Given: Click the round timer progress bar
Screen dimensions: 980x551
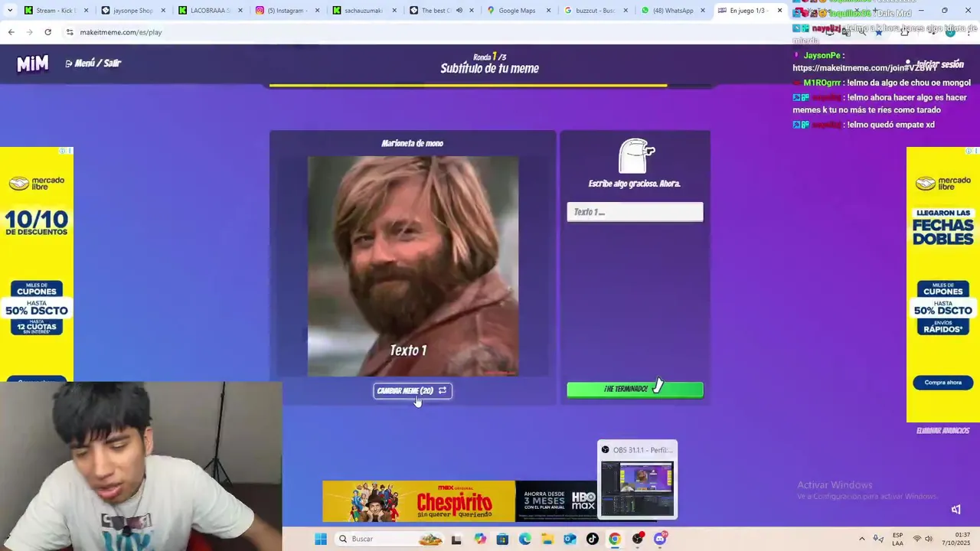Looking at the screenshot, I should coord(490,86).
